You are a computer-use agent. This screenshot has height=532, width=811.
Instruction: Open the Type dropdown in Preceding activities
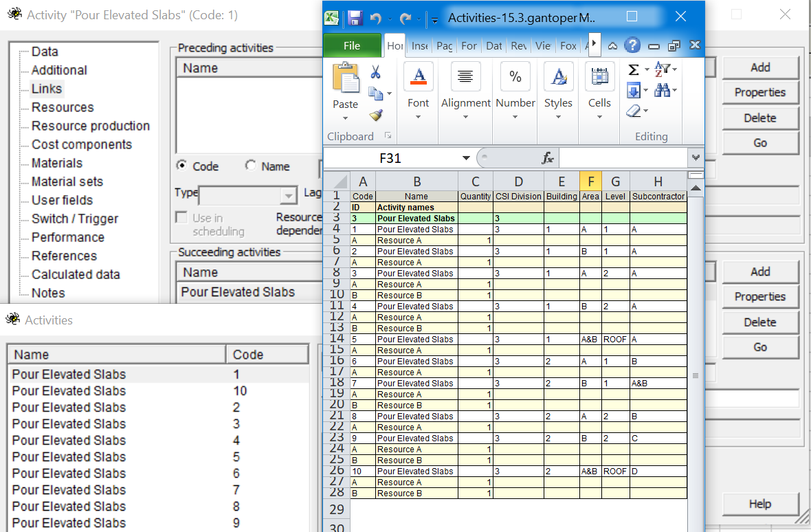pyautogui.click(x=289, y=196)
